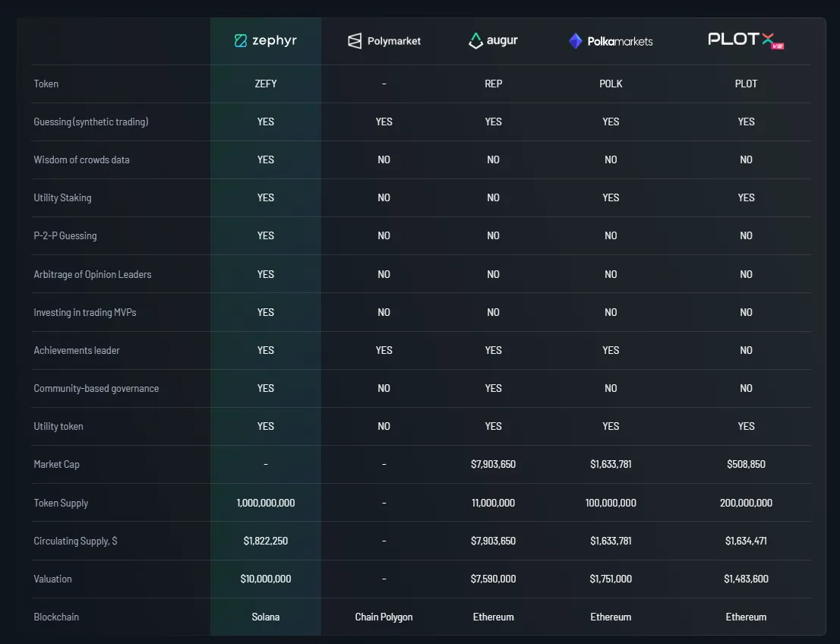Image resolution: width=840 pixels, height=644 pixels.
Task: Select PlotX Market Cap $508,850
Action: 747,465
